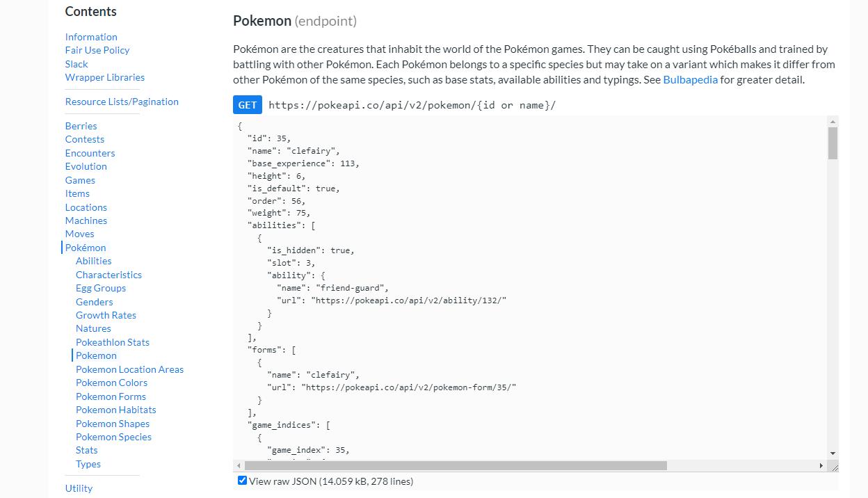Navigate to the Berries section

(x=81, y=125)
